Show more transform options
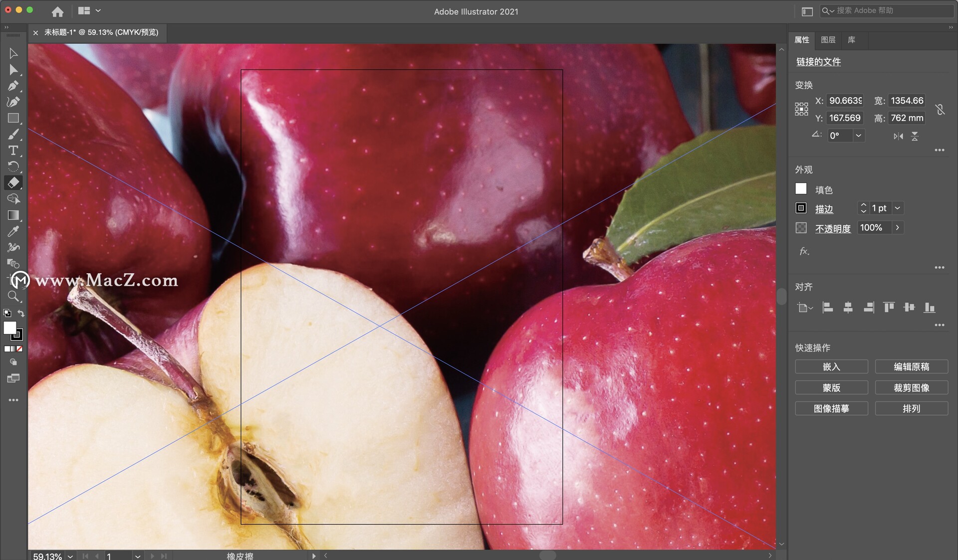 click(x=940, y=150)
